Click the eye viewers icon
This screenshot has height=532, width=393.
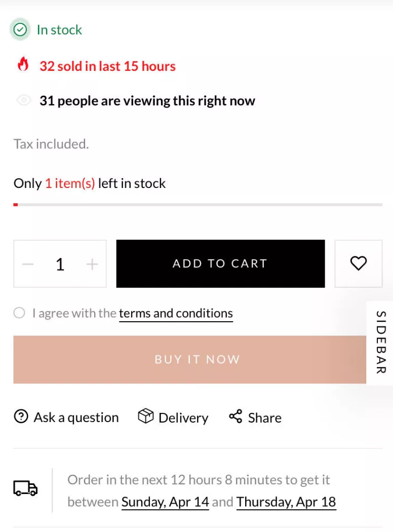(x=24, y=100)
